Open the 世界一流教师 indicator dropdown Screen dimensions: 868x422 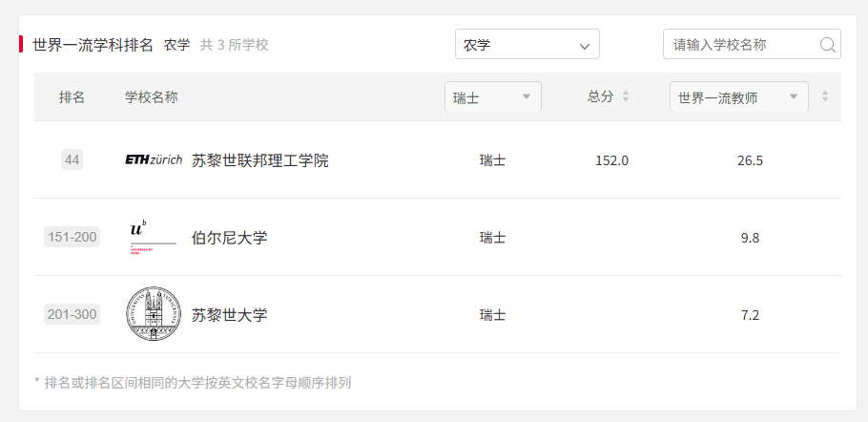point(739,97)
